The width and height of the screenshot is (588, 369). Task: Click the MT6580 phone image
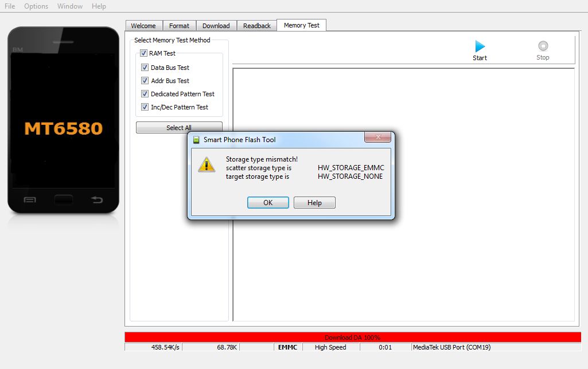[x=63, y=120]
